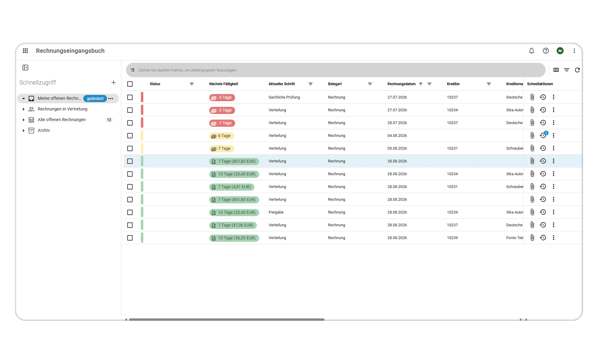The image size is (597, 364).
Task: Open the filter list icon in toolbar
Action: pyautogui.click(x=566, y=70)
